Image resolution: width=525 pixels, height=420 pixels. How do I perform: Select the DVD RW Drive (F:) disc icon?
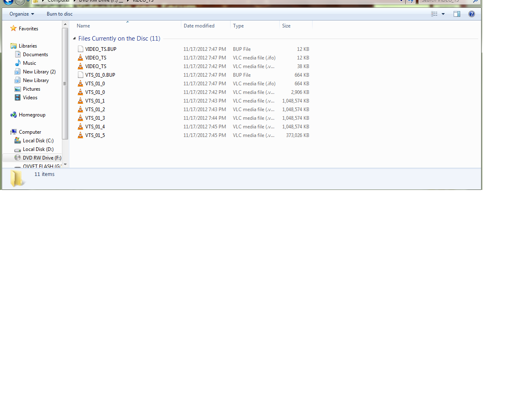click(18, 158)
